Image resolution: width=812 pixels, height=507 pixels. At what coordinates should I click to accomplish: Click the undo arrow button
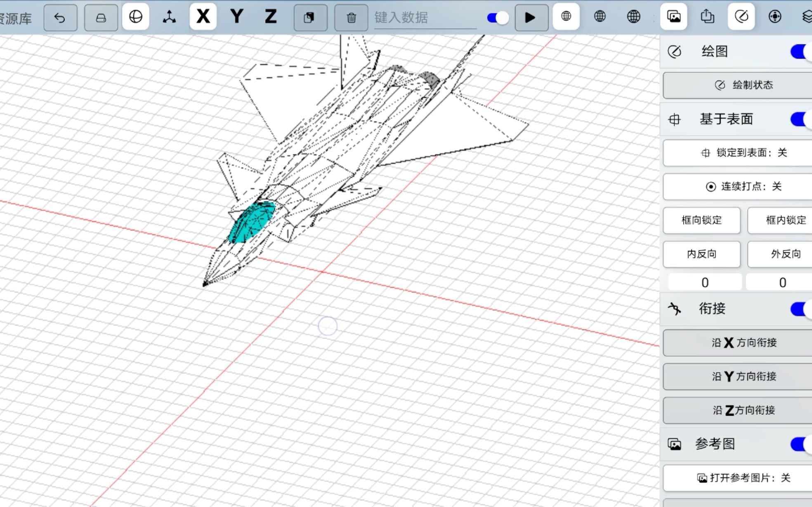pyautogui.click(x=60, y=18)
